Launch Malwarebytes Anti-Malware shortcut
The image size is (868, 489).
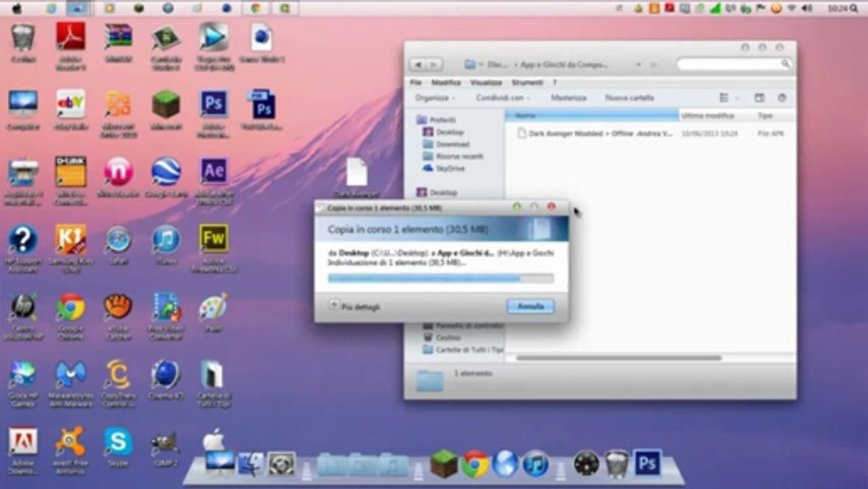pyautogui.click(x=71, y=374)
